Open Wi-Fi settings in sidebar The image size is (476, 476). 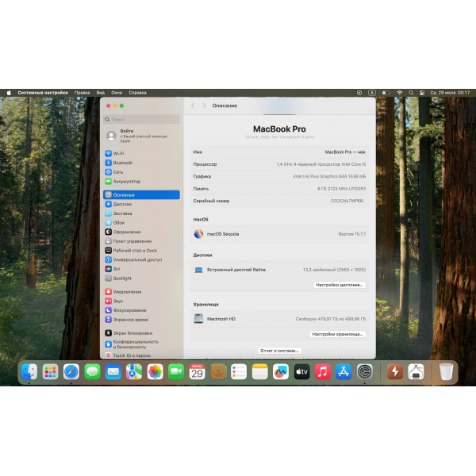[141, 154]
